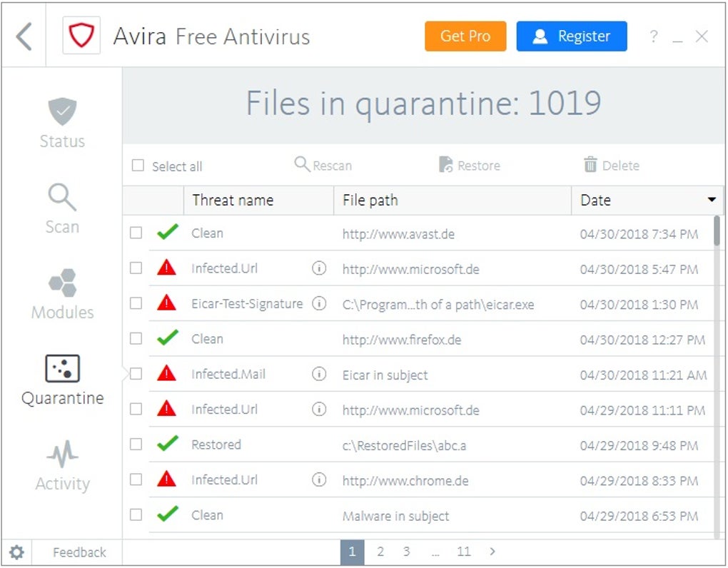728x568 pixels.
Task: Open the Status shield icon in sidebar
Action: [62, 111]
